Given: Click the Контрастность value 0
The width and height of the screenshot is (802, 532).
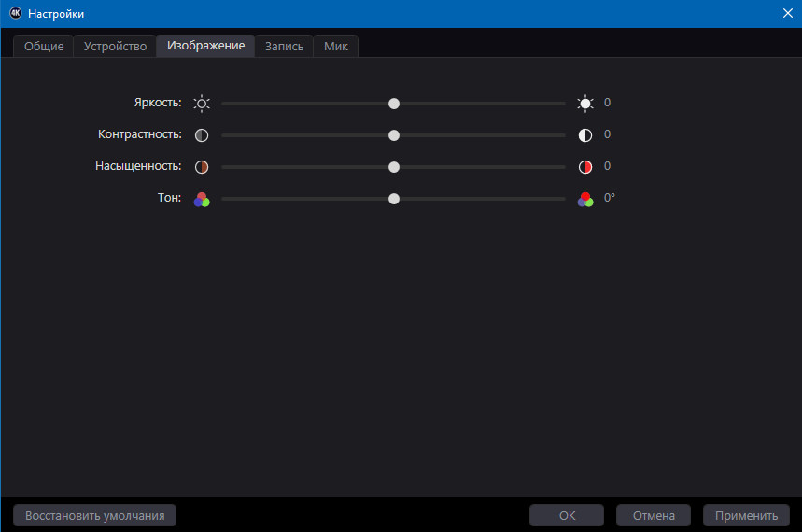Looking at the screenshot, I should 607,134.
